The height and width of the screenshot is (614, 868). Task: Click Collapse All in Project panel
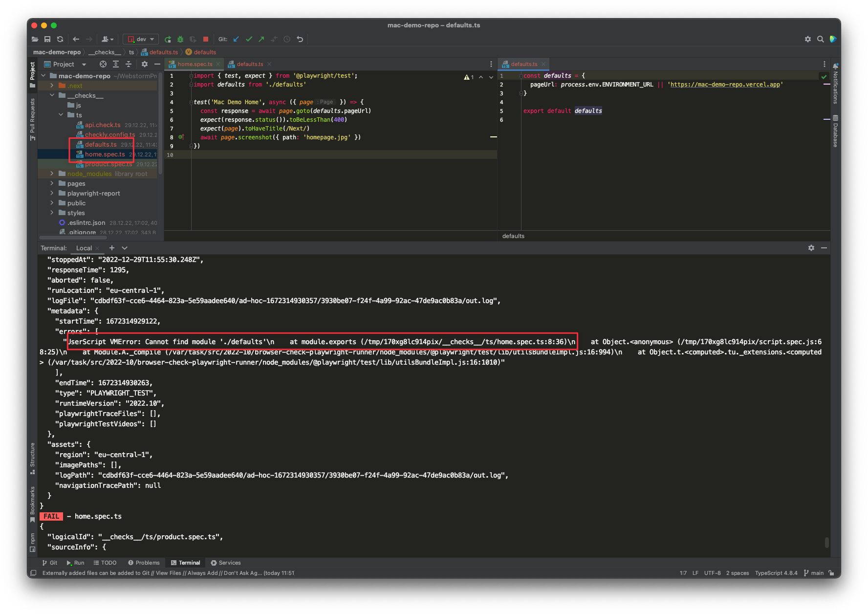tap(129, 64)
